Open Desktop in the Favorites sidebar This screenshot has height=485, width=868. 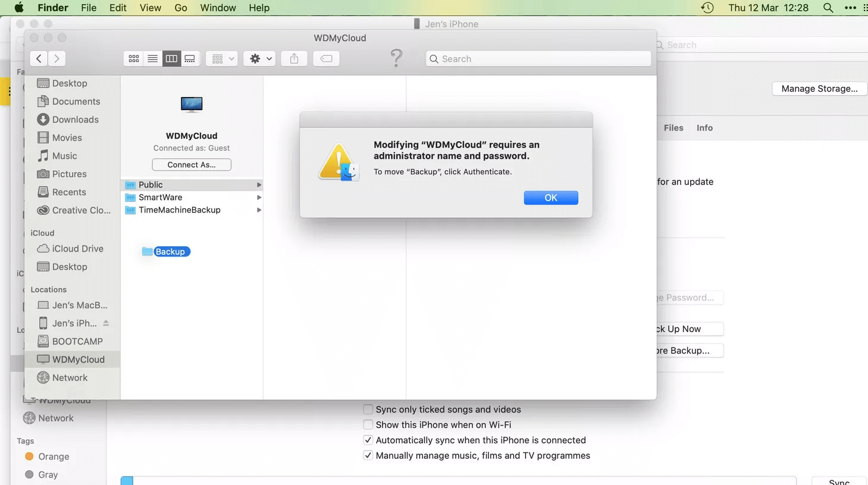coord(62,83)
